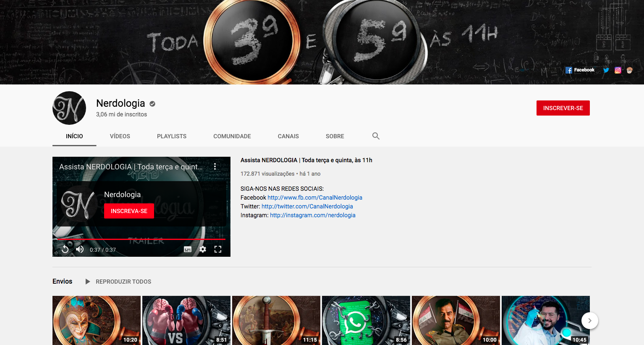This screenshot has height=345, width=644.
Task: Open the video settings gear
Action: 203,249
